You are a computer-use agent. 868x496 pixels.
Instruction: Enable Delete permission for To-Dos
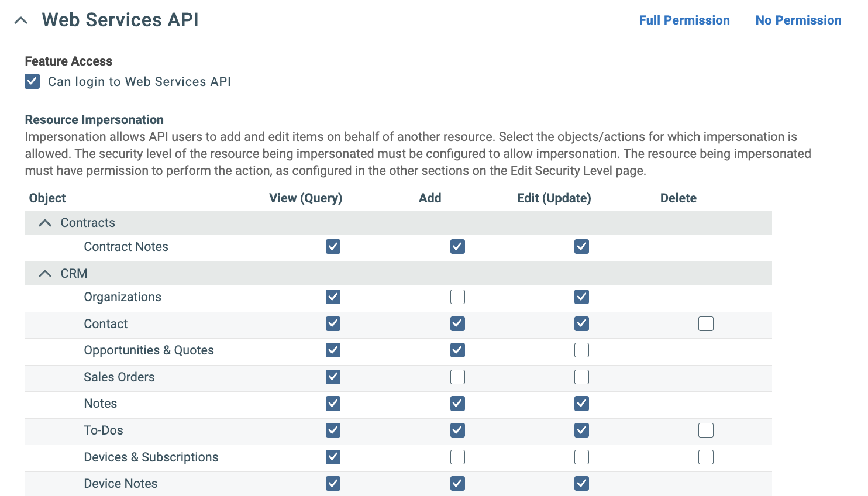pyautogui.click(x=705, y=430)
